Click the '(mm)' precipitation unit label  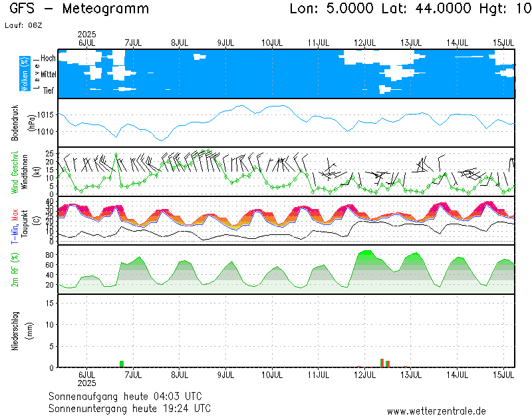[x=30, y=331]
